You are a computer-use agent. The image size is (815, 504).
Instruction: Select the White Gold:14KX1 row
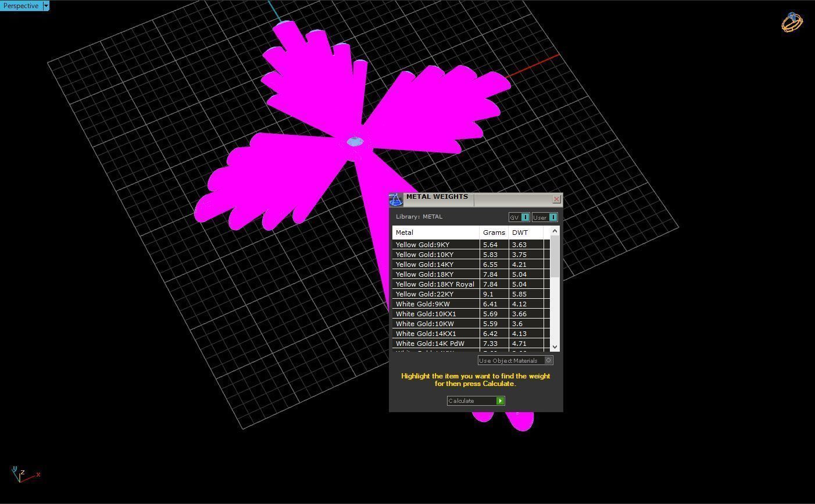[x=471, y=334]
